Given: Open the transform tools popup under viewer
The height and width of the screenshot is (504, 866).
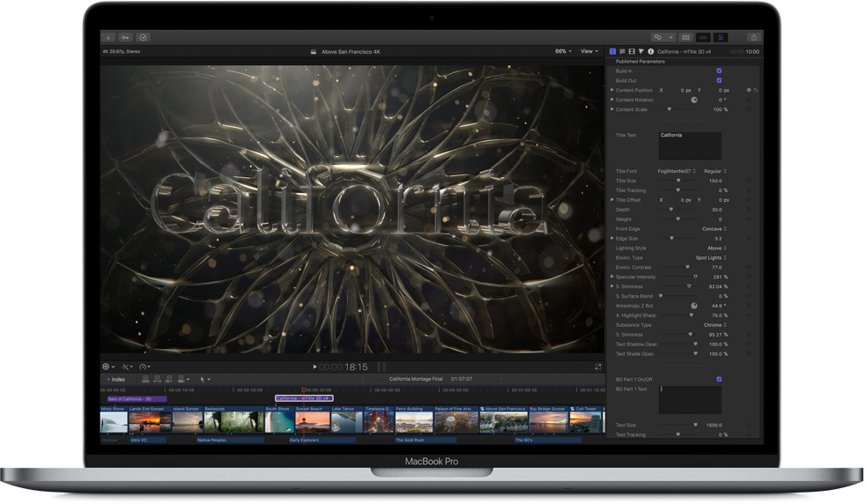Looking at the screenshot, I should pyautogui.click(x=108, y=367).
